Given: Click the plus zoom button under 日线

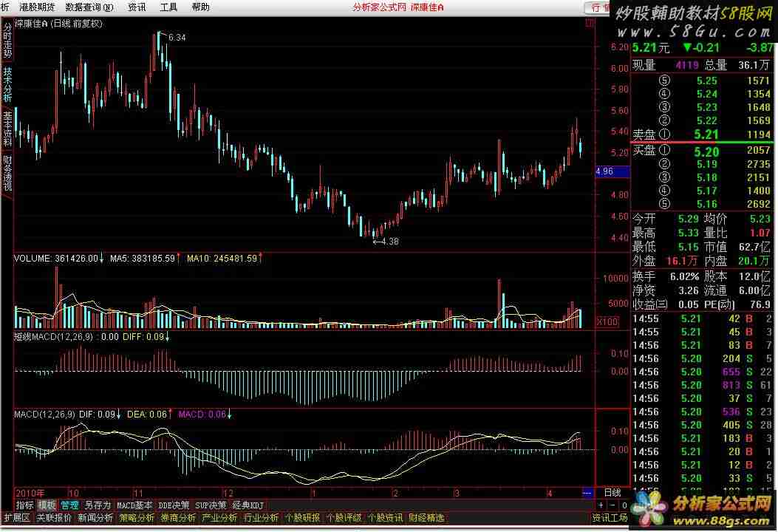Looking at the screenshot, I should [x=601, y=505].
